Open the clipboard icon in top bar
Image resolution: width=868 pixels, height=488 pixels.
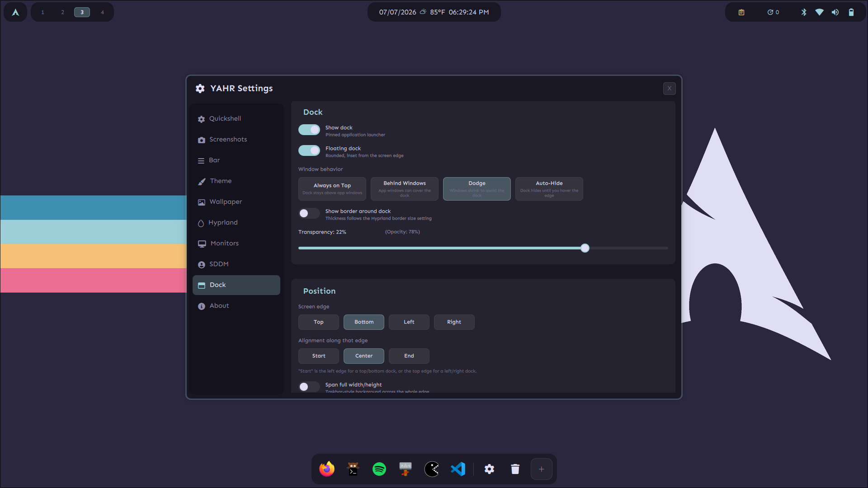[x=741, y=12]
